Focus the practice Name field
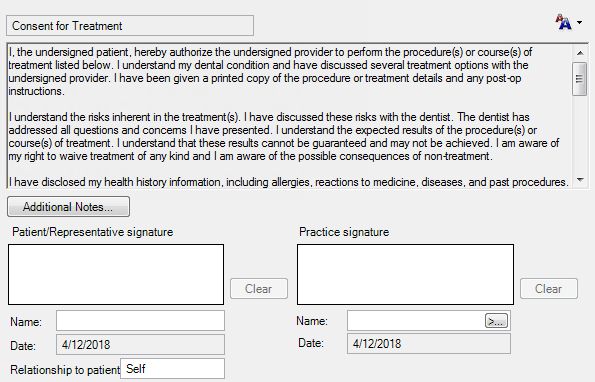Image resolution: width=595 pixels, height=382 pixels. (416, 321)
